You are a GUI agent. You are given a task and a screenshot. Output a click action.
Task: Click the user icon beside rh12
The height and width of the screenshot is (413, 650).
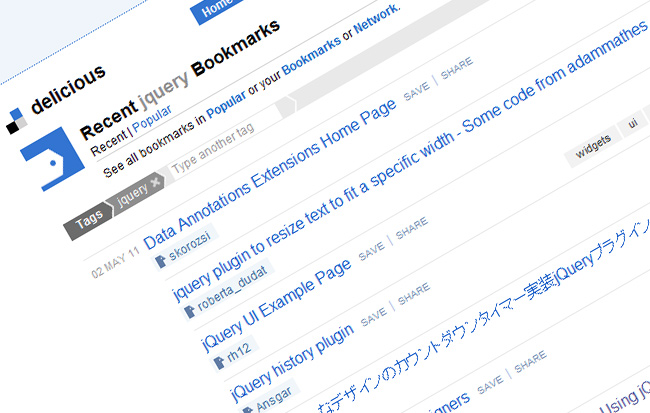coord(219,362)
